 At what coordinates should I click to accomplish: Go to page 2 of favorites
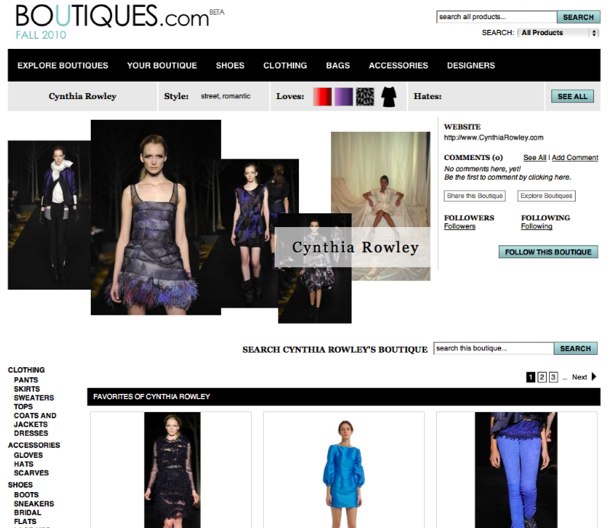point(542,377)
